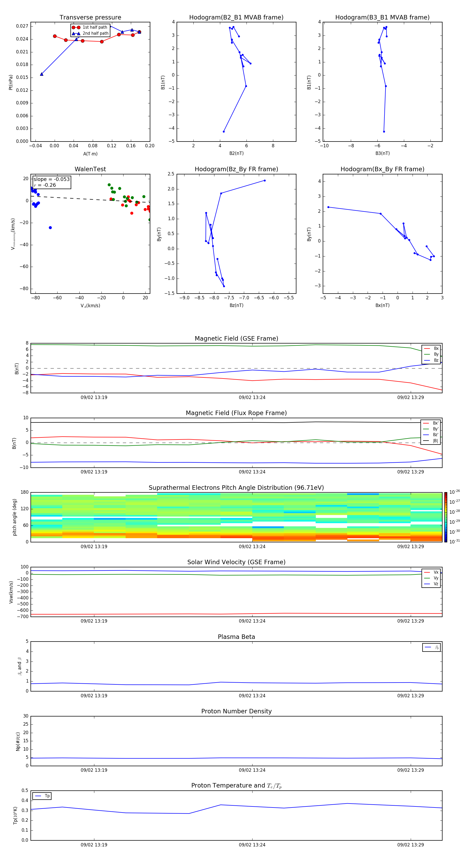Select the "pitch angle (deg)" axis label
The image size is (473, 868).
point(14,517)
